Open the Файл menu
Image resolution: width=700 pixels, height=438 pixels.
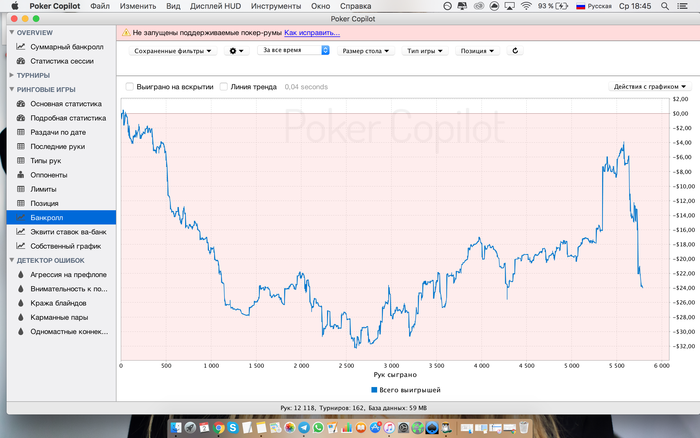100,6
